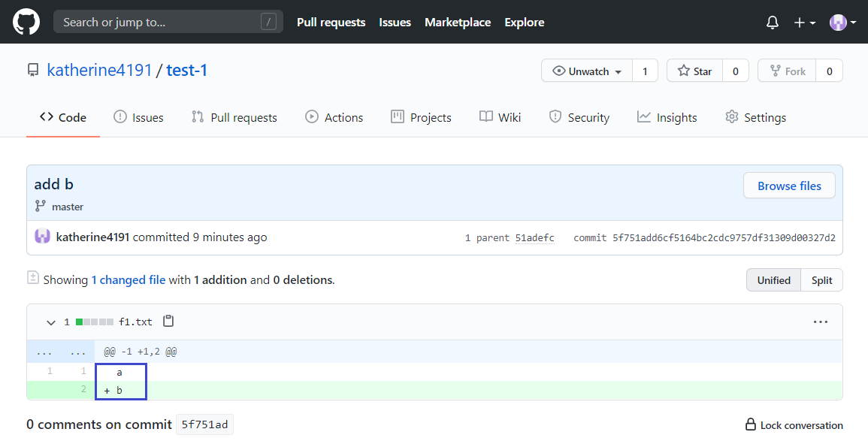Open the master branch link
The height and width of the screenshot is (444, 868).
(x=68, y=207)
